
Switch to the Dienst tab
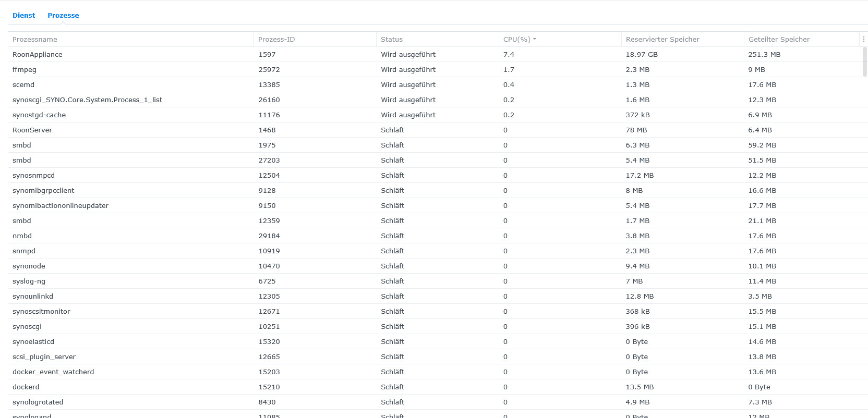(x=23, y=15)
